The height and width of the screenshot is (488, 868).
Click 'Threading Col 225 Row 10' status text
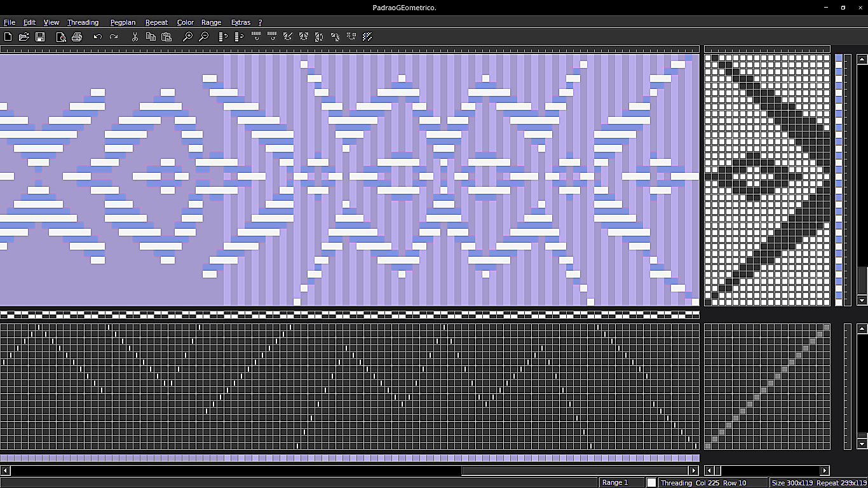click(703, 483)
